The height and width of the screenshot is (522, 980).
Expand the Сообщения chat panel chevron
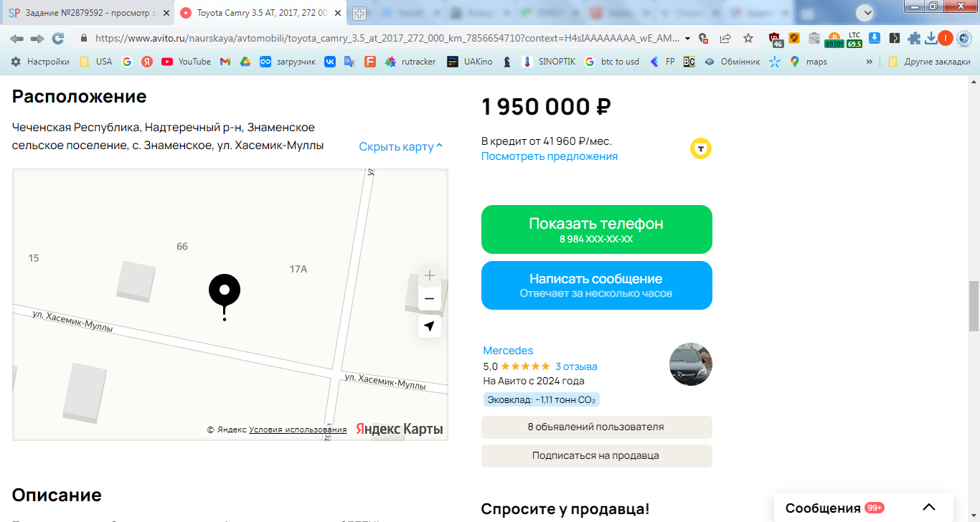929,508
